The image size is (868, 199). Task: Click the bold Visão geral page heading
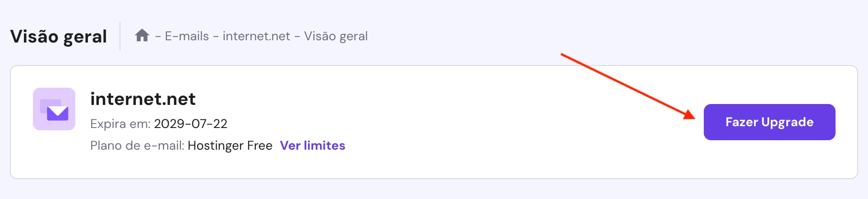pos(59,37)
